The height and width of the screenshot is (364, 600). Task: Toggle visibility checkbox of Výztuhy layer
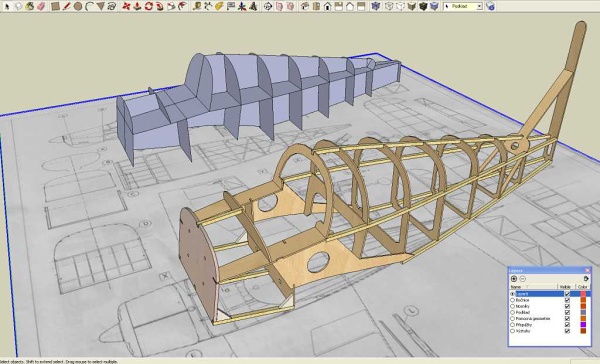(x=567, y=331)
